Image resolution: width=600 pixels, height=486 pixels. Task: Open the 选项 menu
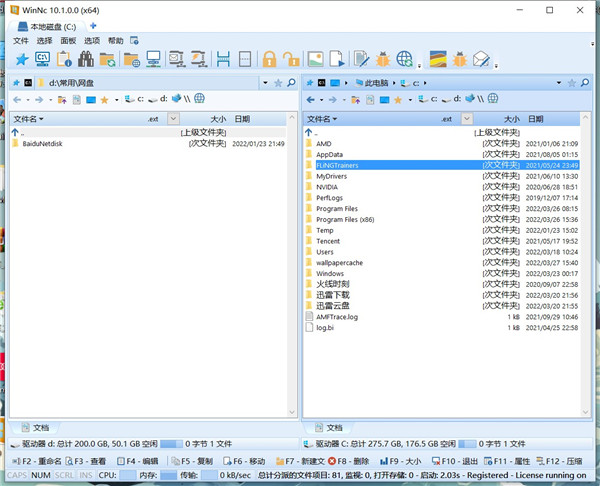pos(92,41)
